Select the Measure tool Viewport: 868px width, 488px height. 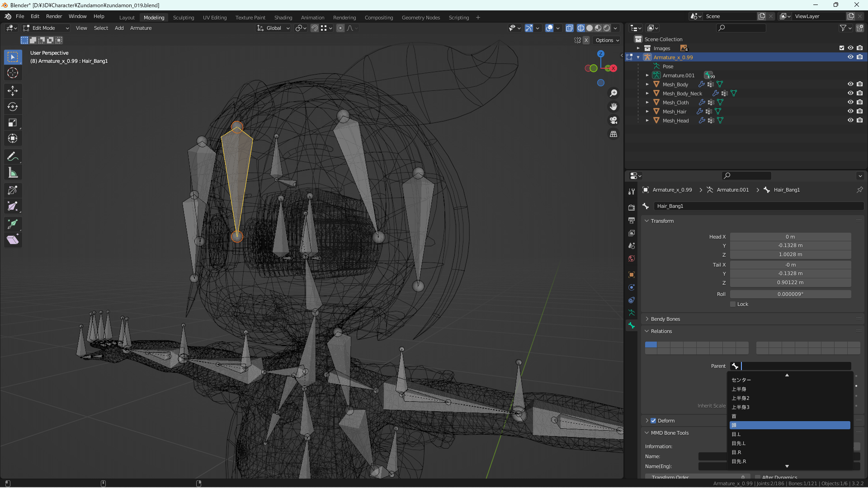13,172
